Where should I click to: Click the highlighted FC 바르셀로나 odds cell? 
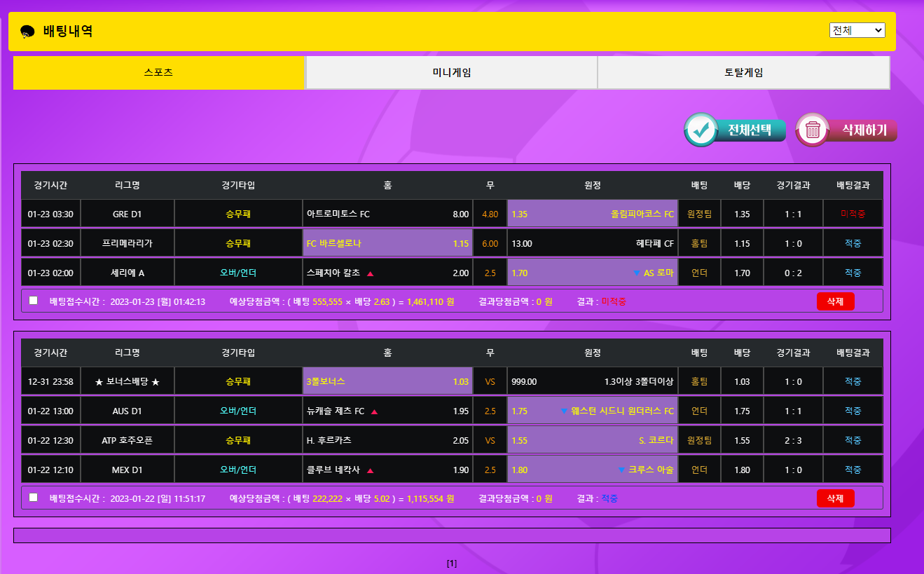(x=387, y=244)
